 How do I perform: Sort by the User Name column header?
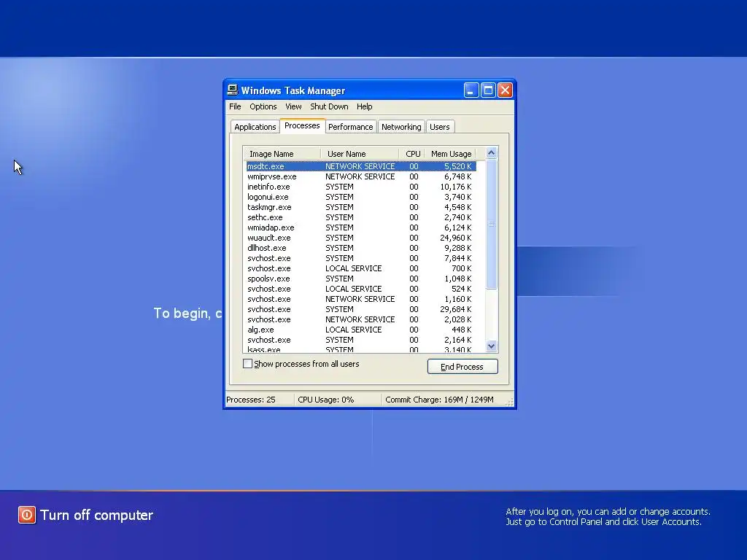click(x=360, y=154)
